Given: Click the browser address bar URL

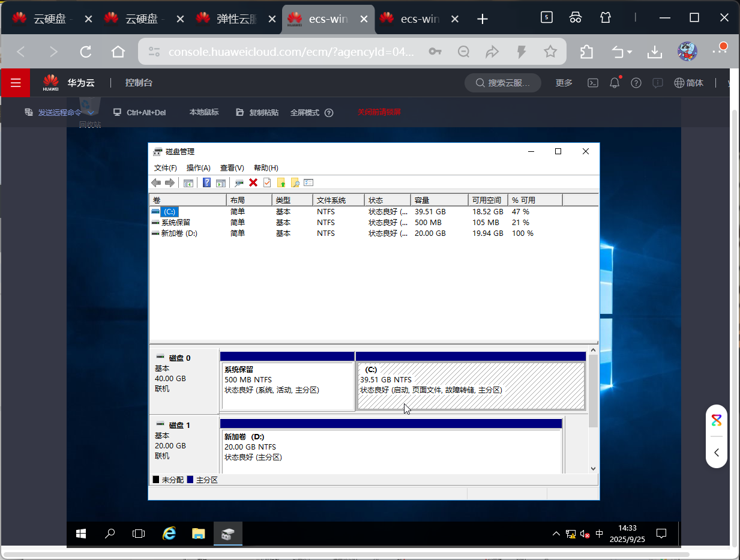Looking at the screenshot, I should pyautogui.click(x=291, y=52).
